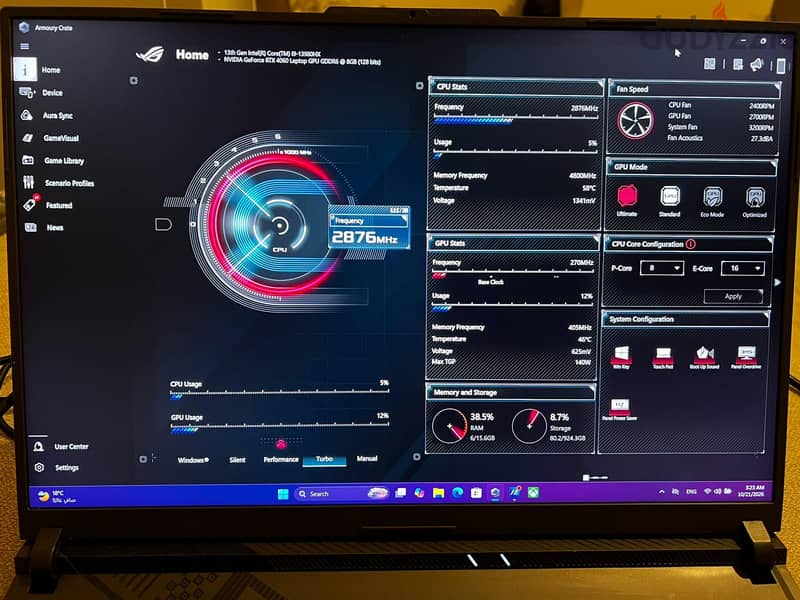Open the User Center
800x600 pixels.
click(x=61, y=446)
